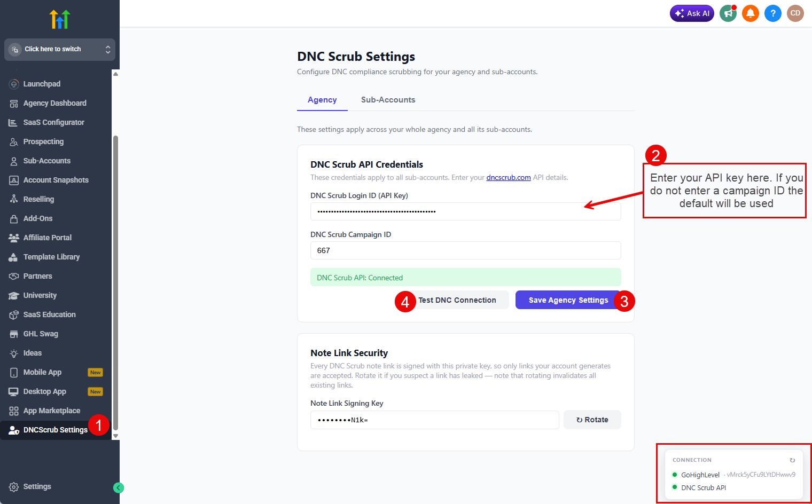Collapse the sidebar with the green arrow

coord(119,487)
